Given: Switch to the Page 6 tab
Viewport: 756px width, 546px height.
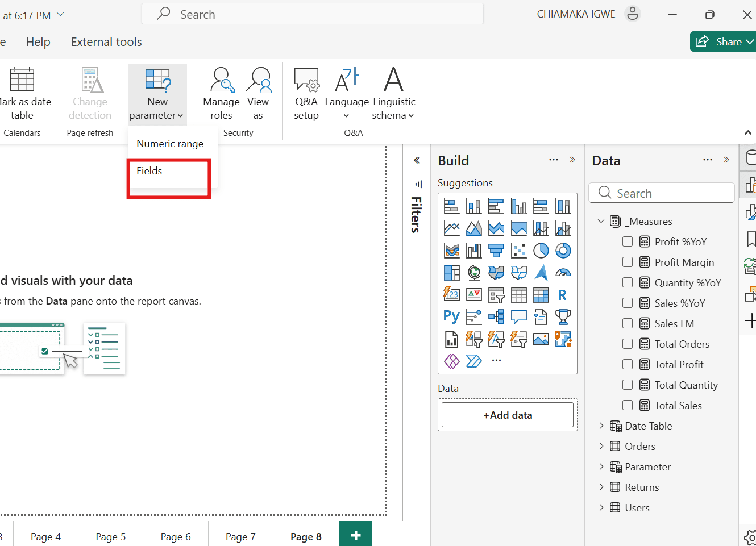Looking at the screenshot, I should click(x=176, y=537).
